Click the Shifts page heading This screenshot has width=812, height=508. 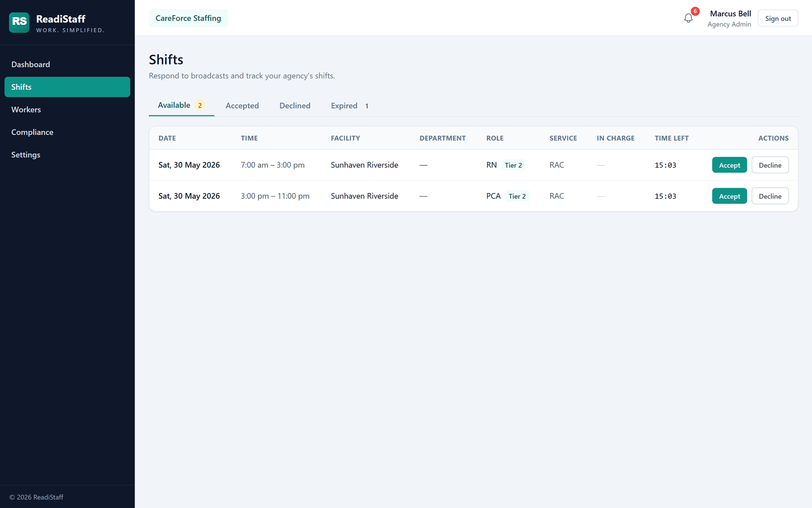coord(166,60)
